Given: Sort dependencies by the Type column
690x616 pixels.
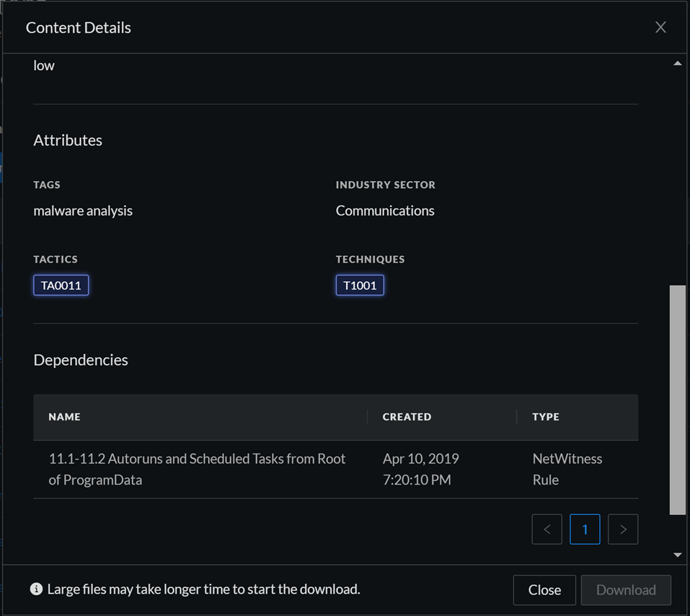Looking at the screenshot, I should (546, 417).
